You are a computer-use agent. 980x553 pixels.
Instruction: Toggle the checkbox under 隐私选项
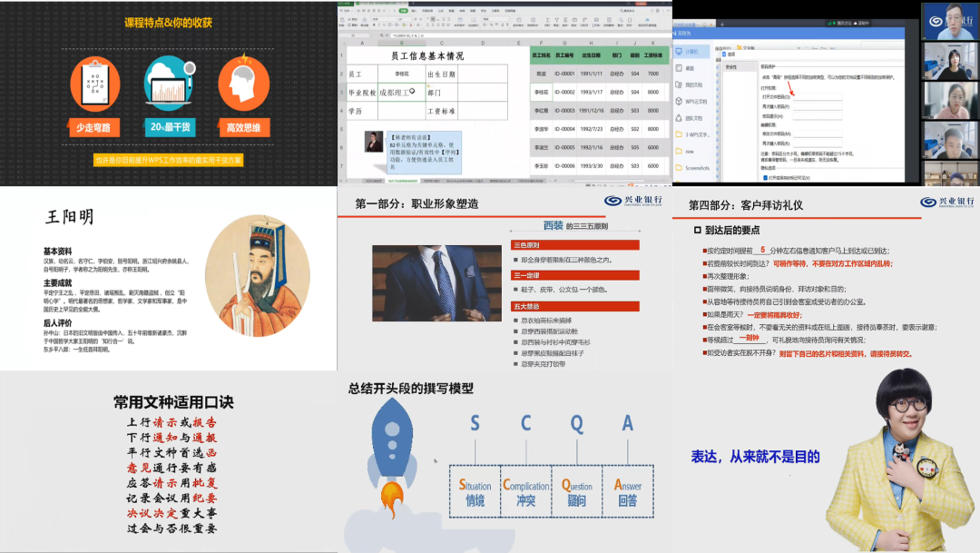click(765, 177)
